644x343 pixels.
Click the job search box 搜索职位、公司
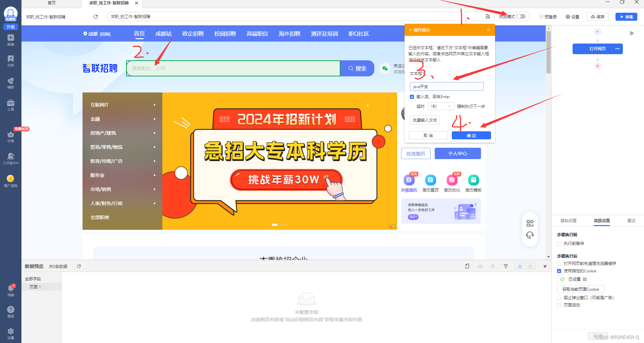(x=233, y=68)
